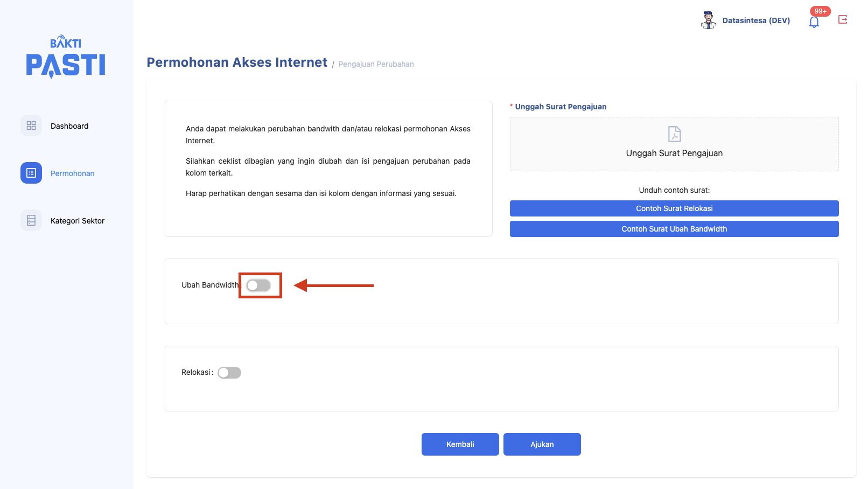Click the user avatar picture

click(708, 20)
